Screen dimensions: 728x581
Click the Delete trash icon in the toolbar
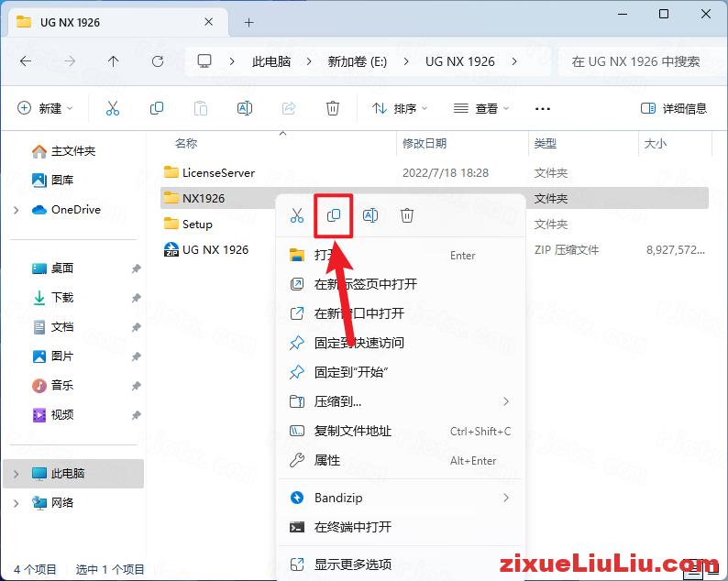333,108
